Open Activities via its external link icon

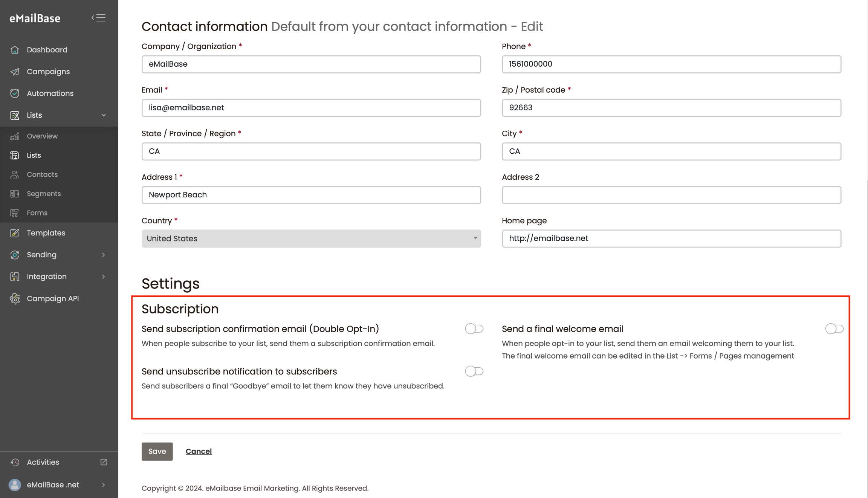(x=104, y=462)
